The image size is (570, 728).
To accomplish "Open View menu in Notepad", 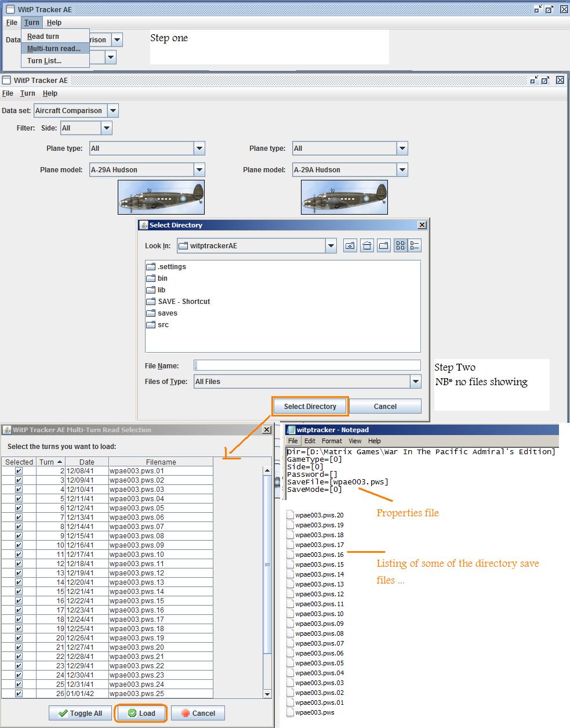I will [x=355, y=441].
